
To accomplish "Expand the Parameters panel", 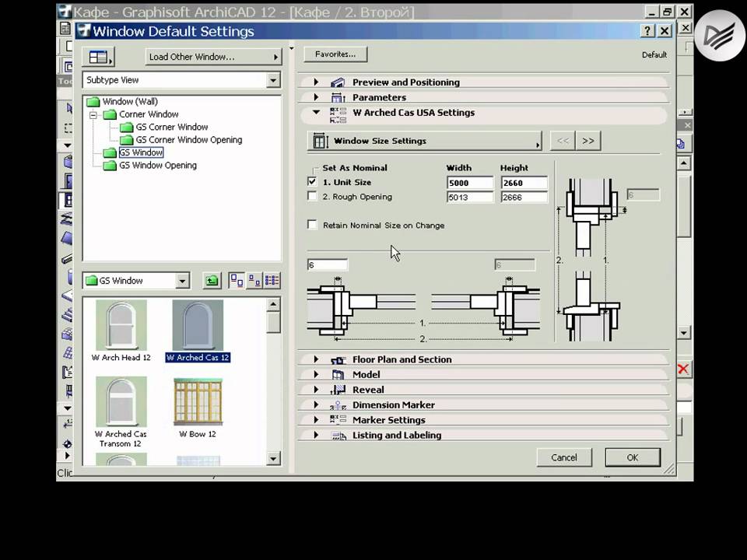I will [x=316, y=97].
